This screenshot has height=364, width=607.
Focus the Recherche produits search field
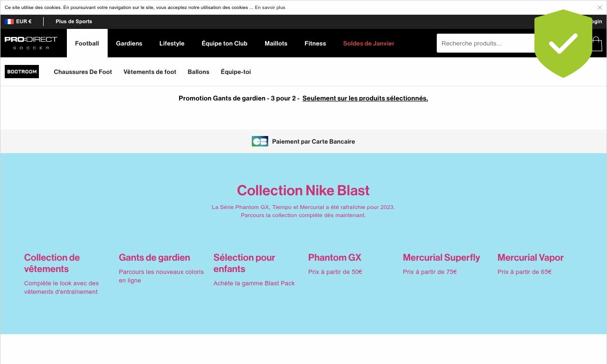(486, 43)
